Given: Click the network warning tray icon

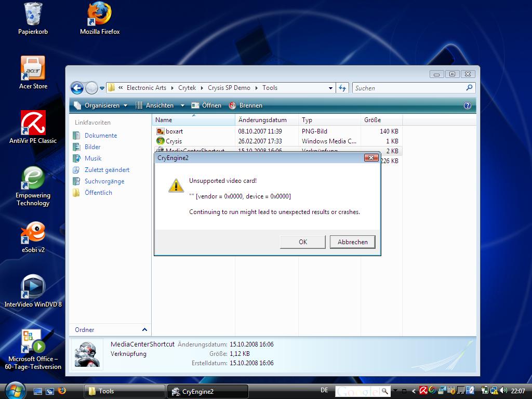Looking at the screenshot, I should coord(494,391).
